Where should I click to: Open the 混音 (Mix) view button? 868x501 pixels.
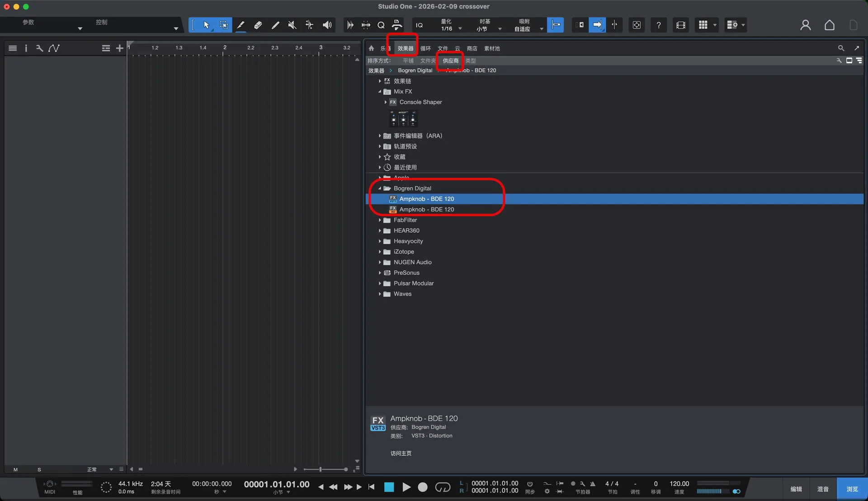tap(823, 489)
